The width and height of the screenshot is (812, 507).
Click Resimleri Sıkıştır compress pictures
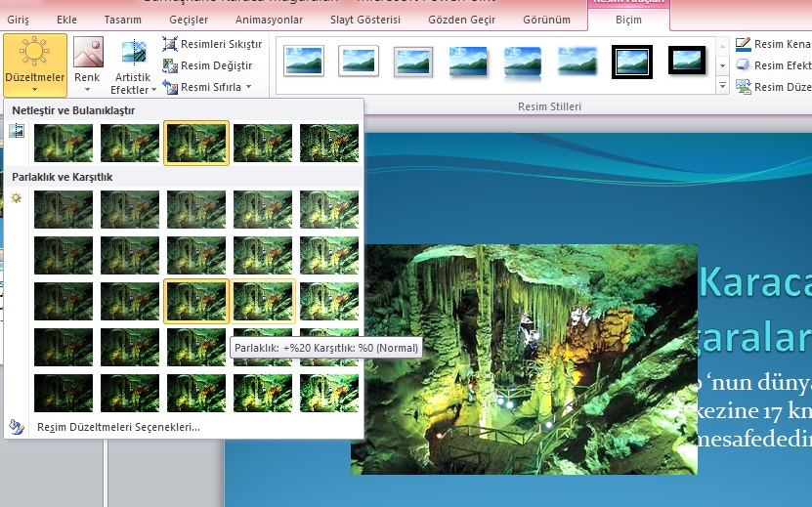click(x=212, y=44)
